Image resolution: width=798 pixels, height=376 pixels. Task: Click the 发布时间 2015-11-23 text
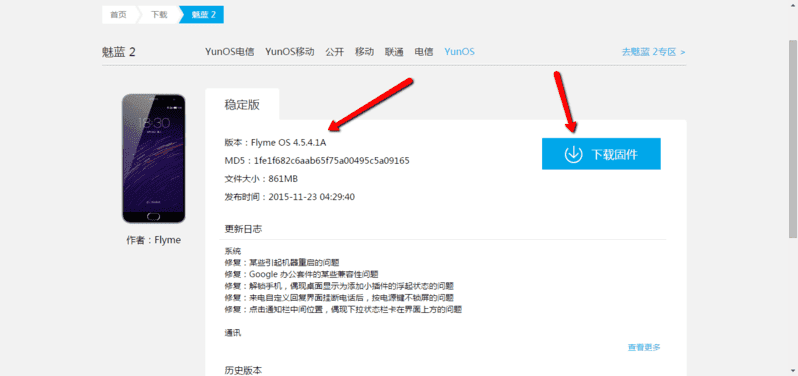(x=290, y=197)
